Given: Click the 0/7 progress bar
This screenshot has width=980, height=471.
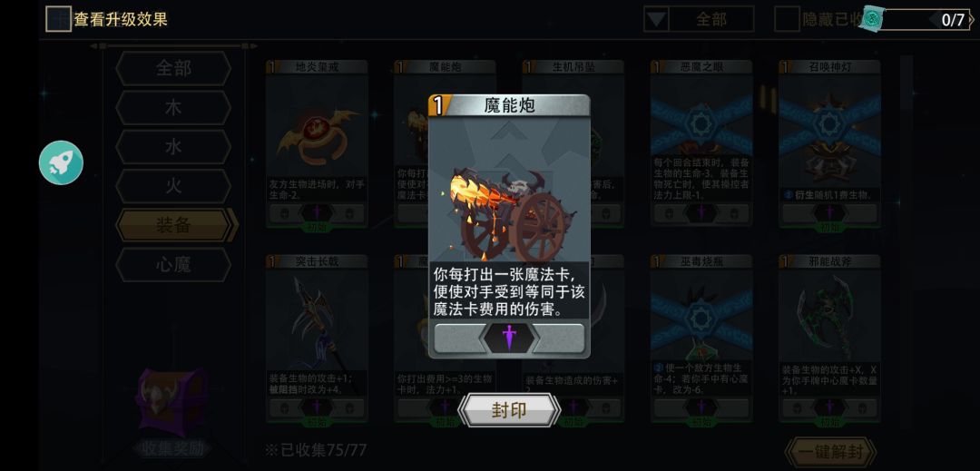Looking at the screenshot, I should (x=925, y=20).
